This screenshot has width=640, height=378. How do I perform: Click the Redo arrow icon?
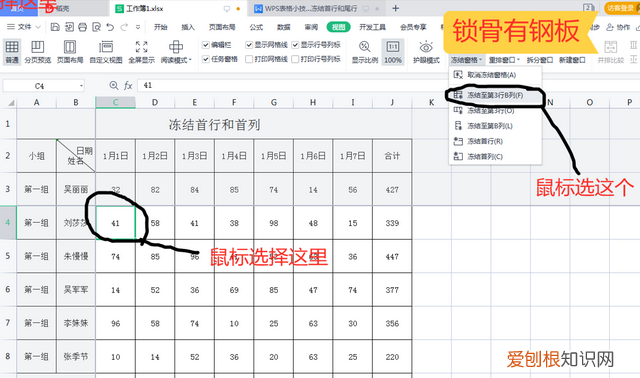(124, 27)
